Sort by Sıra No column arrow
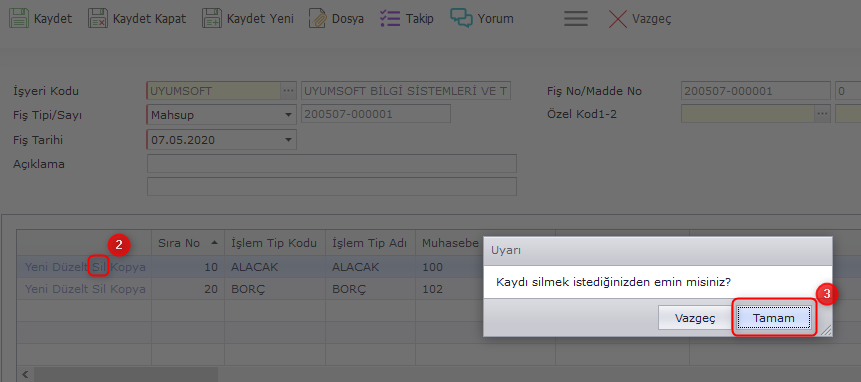 coord(214,243)
